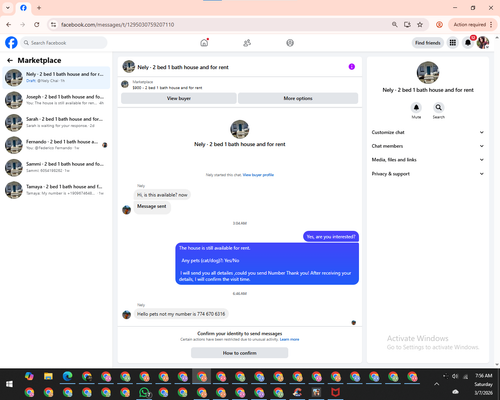
Task: Expand the Customize chat section
Action: (428, 132)
